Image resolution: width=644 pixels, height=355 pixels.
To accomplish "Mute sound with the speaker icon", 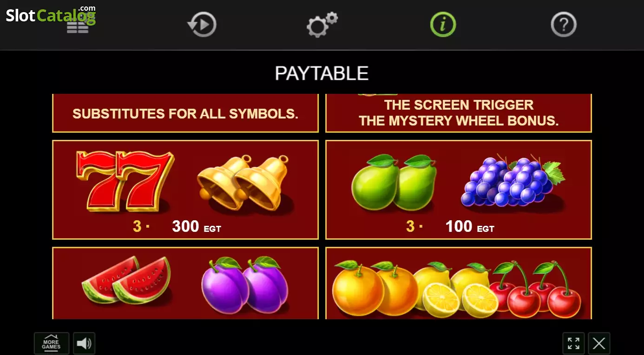I will (84, 343).
